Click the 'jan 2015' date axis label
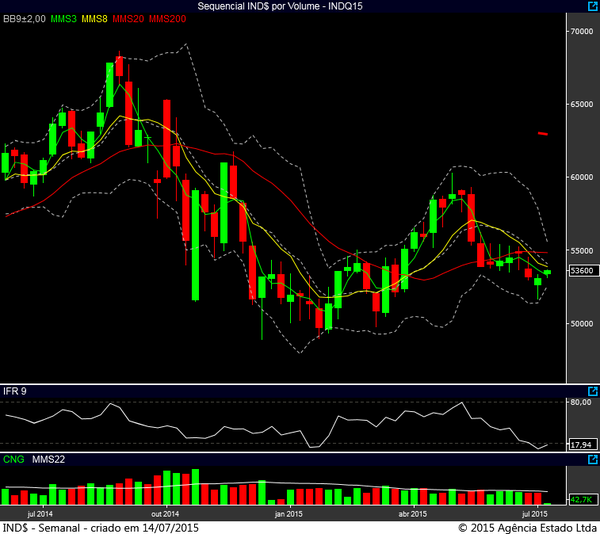 pos(288,513)
